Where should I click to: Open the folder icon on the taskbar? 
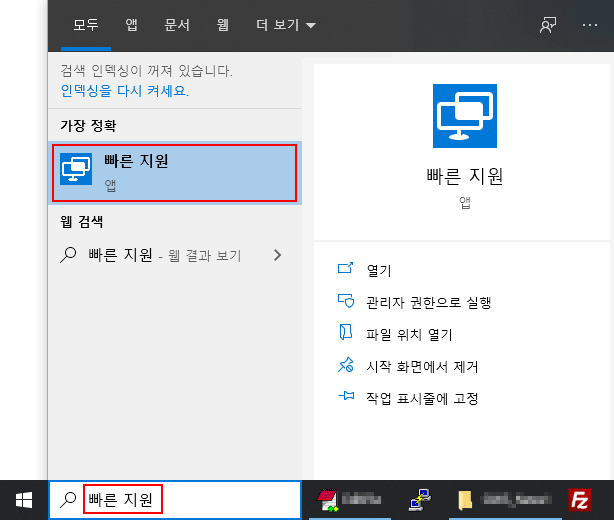click(x=465, y=500)
